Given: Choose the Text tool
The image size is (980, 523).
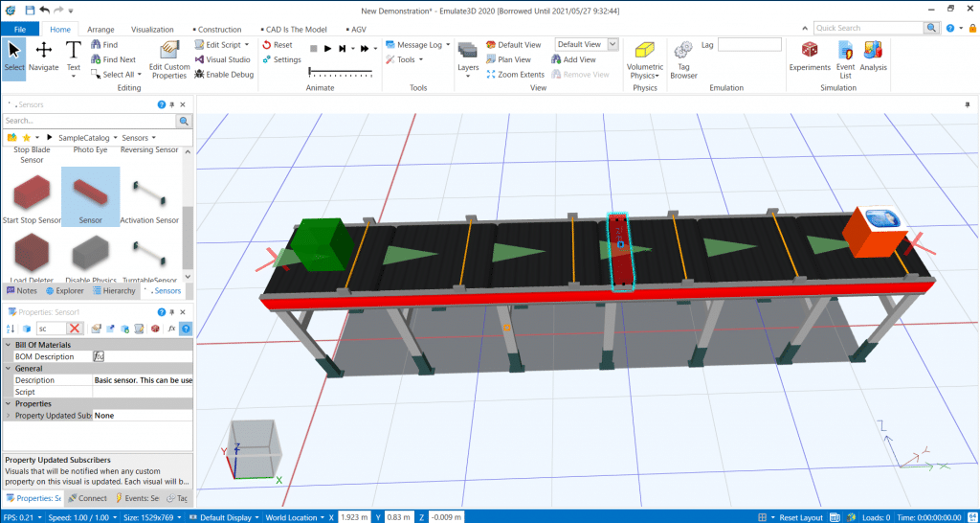Looking at the screenshot, I should coord(74,57).
